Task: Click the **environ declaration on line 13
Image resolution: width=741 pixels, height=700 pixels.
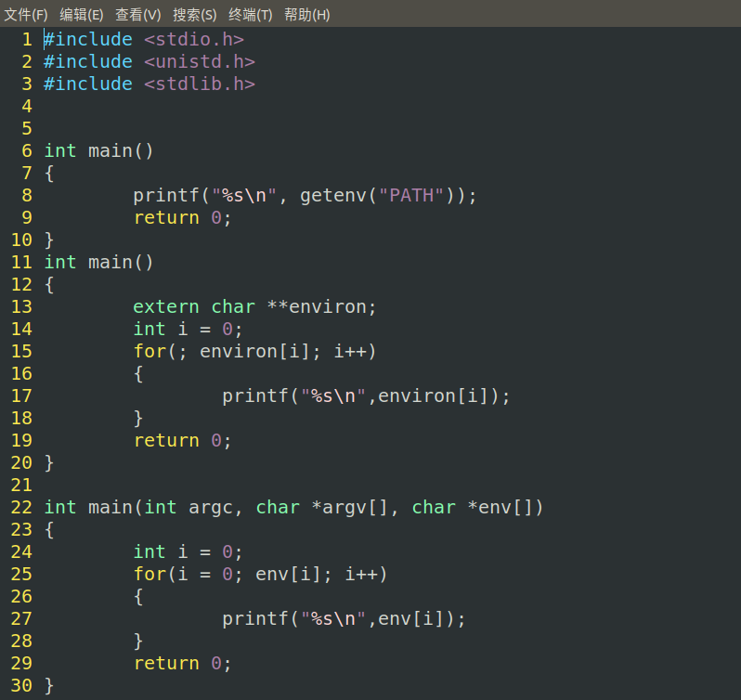Action: [x=321, y=306]
